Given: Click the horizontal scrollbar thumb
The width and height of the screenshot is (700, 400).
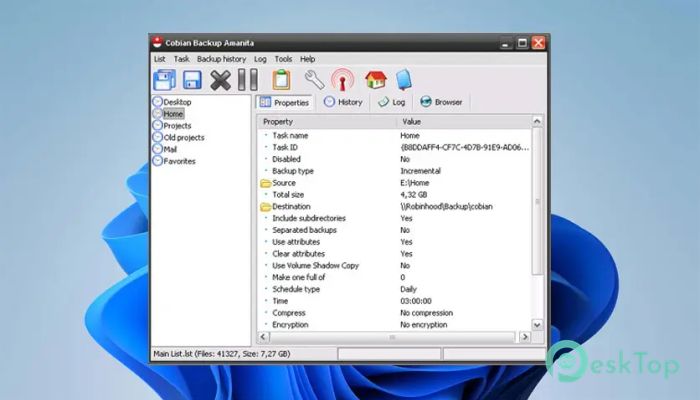Looking at the screenshot, I should point(392,337).
